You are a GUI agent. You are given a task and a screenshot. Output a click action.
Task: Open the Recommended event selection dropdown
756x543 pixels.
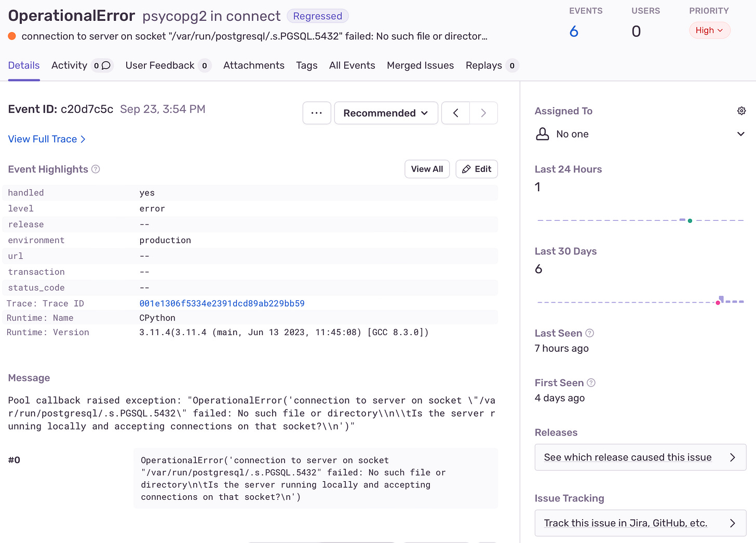[386, 113]
